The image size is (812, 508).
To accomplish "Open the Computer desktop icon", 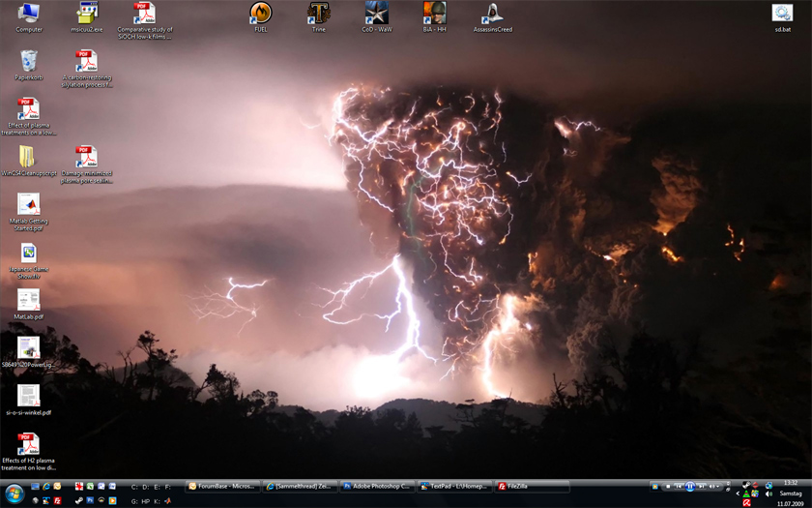I will click(x=28, y=16).
